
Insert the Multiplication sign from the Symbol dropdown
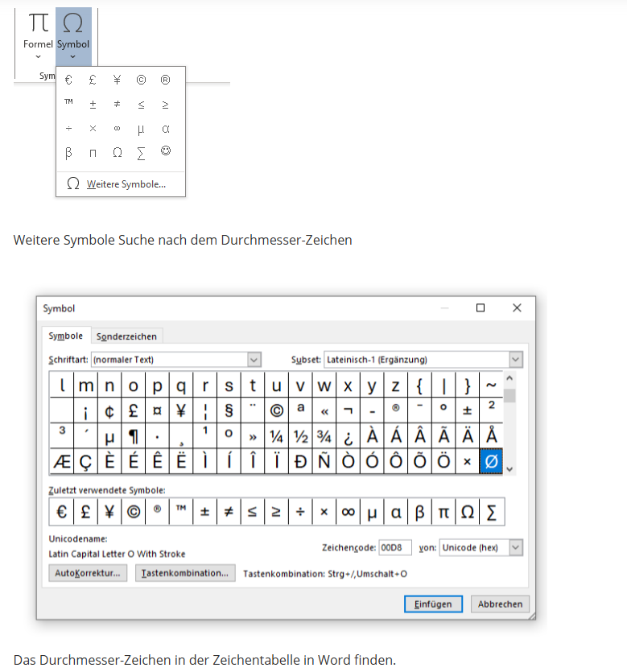[93, 129]
